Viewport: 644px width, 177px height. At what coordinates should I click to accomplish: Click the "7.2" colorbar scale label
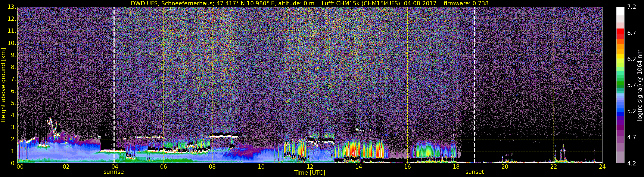[632, 7]
